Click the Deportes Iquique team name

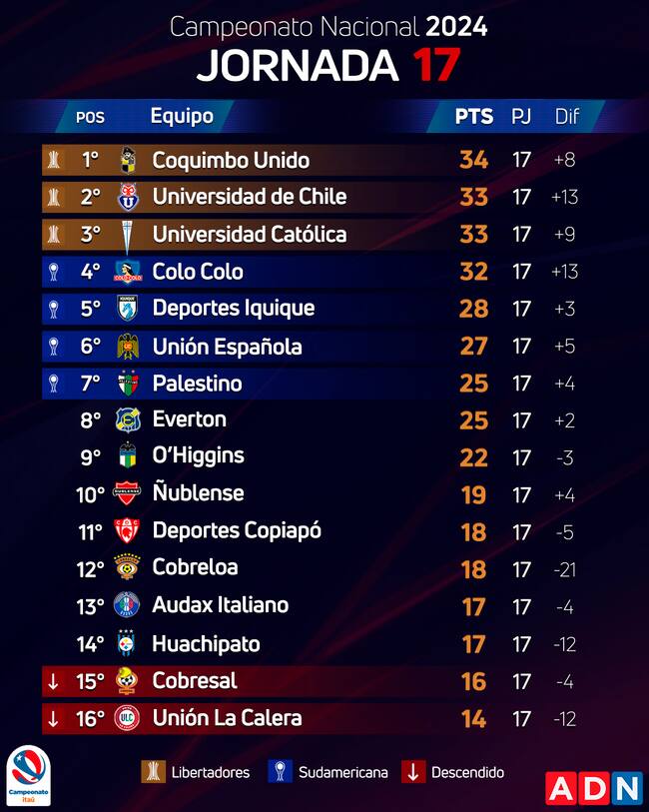233,309
